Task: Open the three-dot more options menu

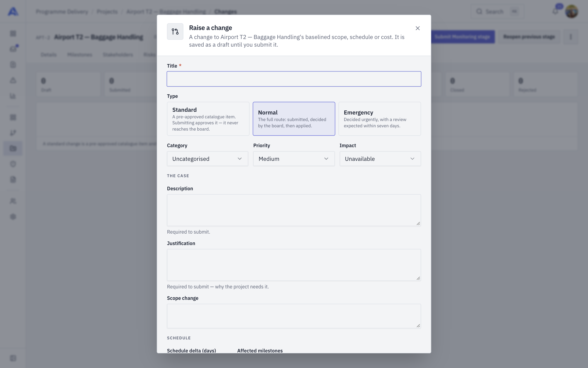Action: (571, 37)
